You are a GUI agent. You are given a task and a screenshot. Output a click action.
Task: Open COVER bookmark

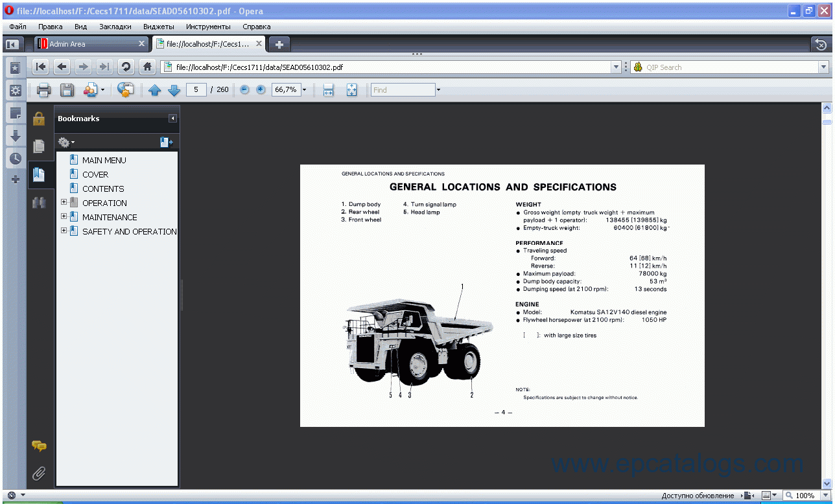tap(95, 174)
